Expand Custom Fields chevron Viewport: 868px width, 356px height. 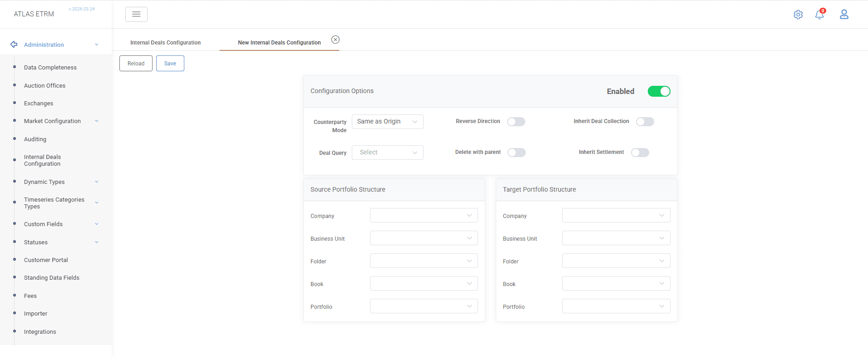(x=97, y=224)
